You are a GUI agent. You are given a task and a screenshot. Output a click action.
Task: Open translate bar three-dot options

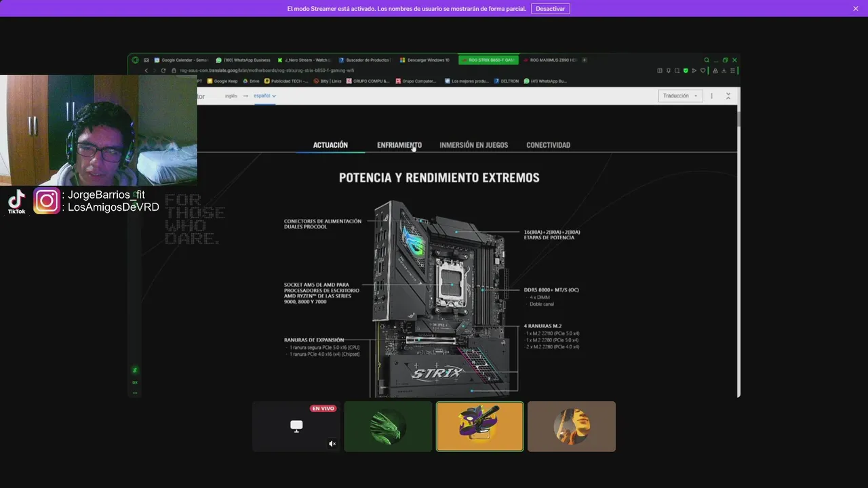pyautogui.click(x=711, y=96)
